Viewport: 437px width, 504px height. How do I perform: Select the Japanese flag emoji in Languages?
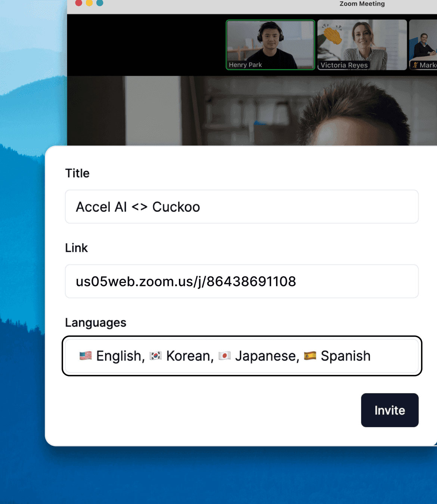[x=225, y=356]
